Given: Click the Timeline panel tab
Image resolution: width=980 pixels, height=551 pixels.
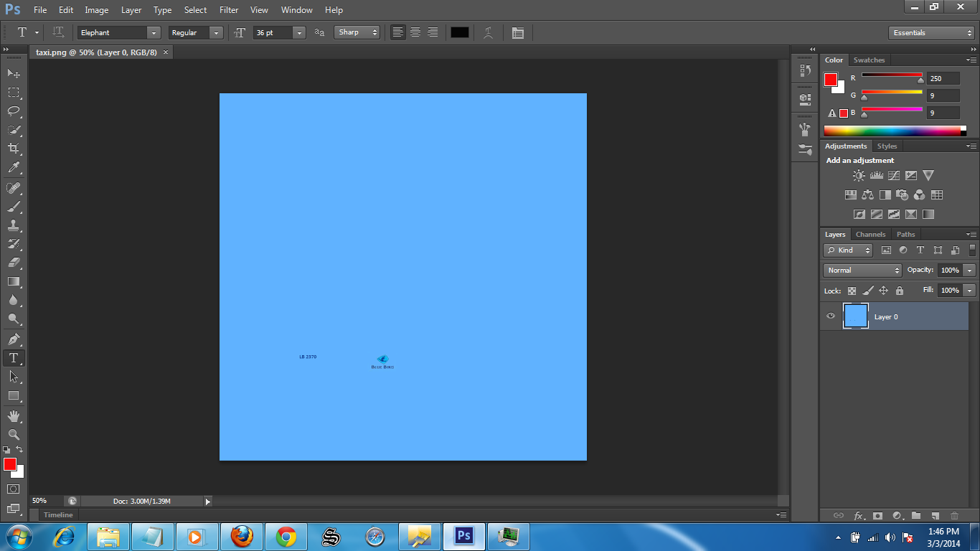Looking at the screenshot, I should tap(58, 515).
